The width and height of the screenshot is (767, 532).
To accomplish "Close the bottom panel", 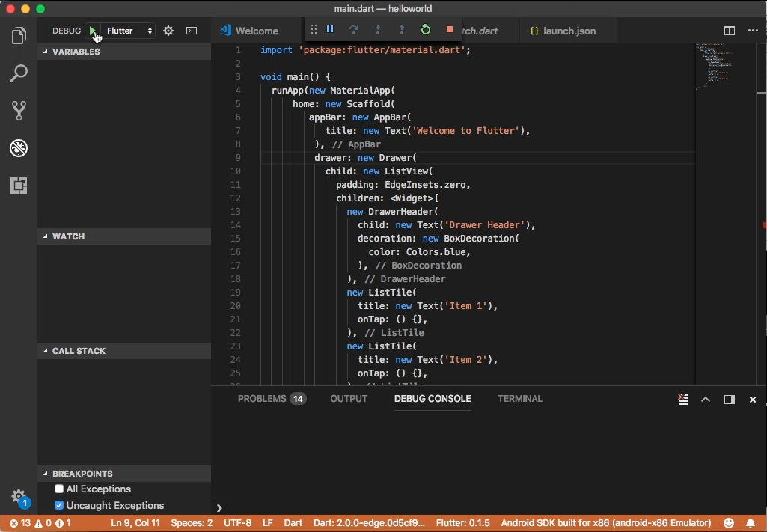I will 753,400.
